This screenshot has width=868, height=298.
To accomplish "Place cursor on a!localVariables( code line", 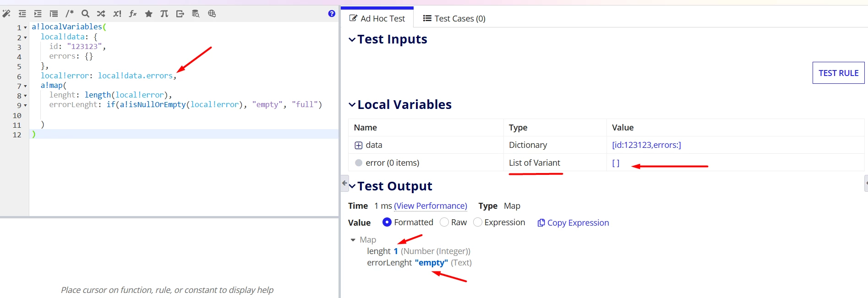I will click(x=69, y=27).
